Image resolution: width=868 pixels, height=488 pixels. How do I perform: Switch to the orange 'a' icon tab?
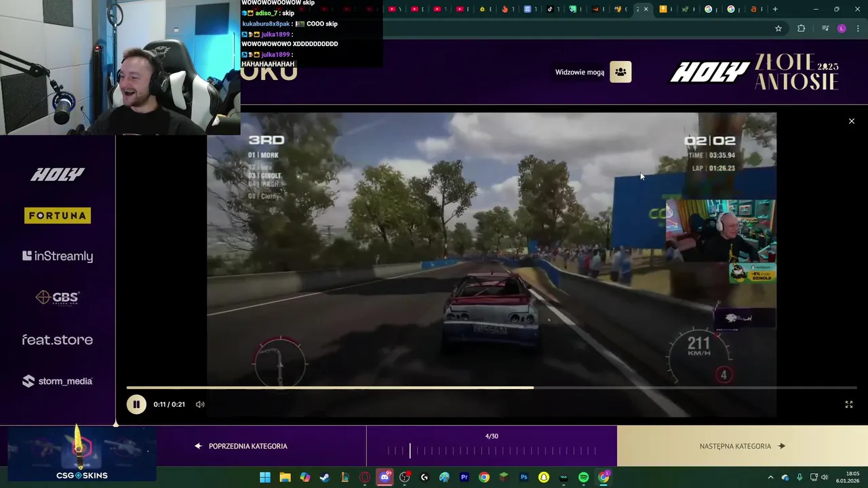[x=753, y=9]
